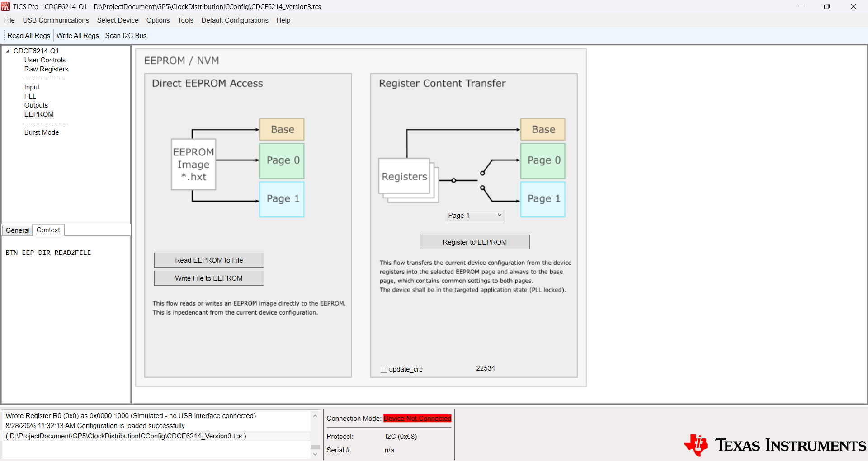868x461 pixels.
Task: Select the EEPROM page in the tree
Action: point(39,114)
